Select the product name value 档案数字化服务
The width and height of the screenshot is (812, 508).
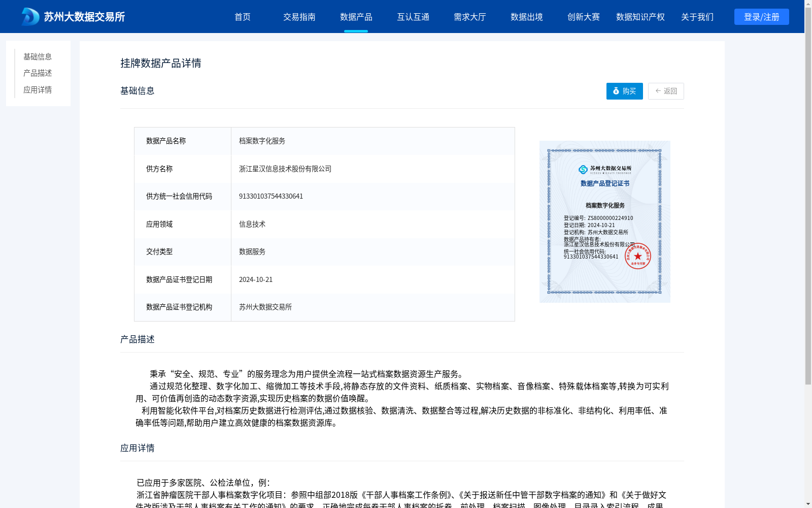pos(262,141)
